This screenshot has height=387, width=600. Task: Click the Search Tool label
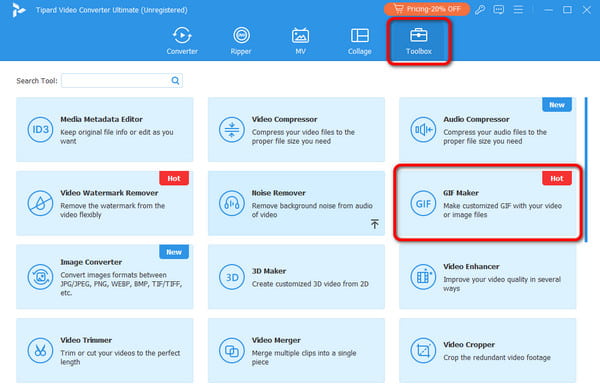[37, 81]
